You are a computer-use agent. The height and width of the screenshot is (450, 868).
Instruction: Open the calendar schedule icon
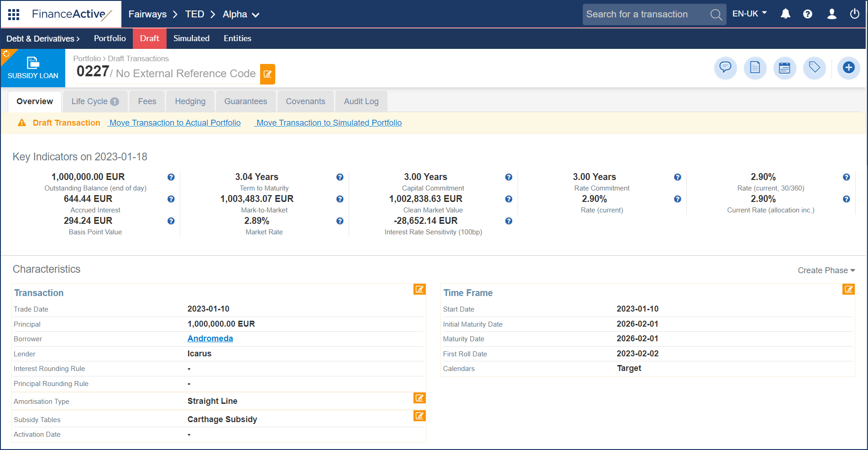point(784,68)
